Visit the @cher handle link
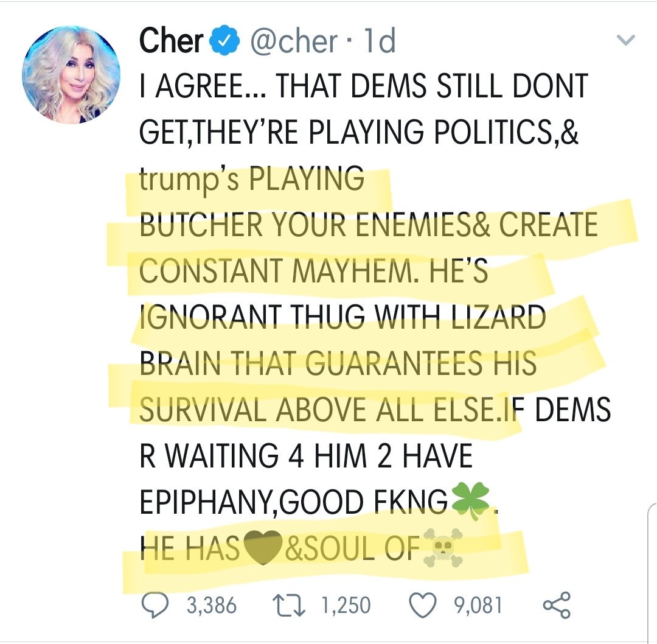This screenshot has width=657, height=644. (294, 41)
